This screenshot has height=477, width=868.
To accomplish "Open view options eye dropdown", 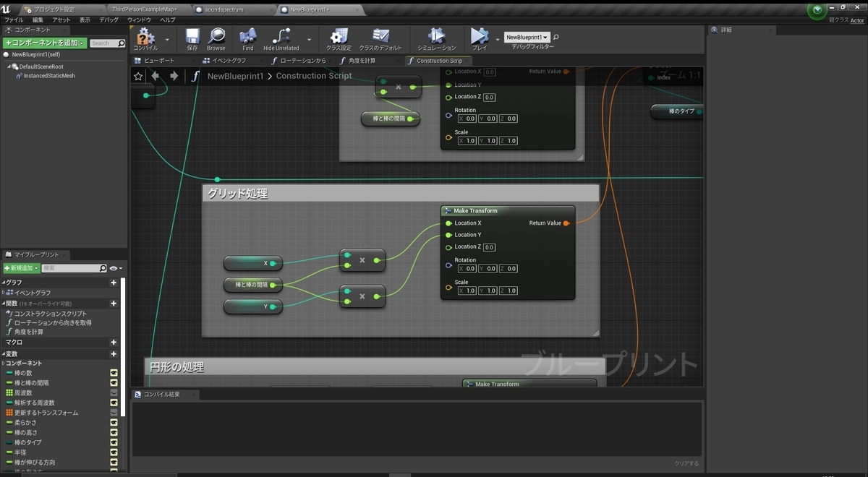I will [116, 268].
